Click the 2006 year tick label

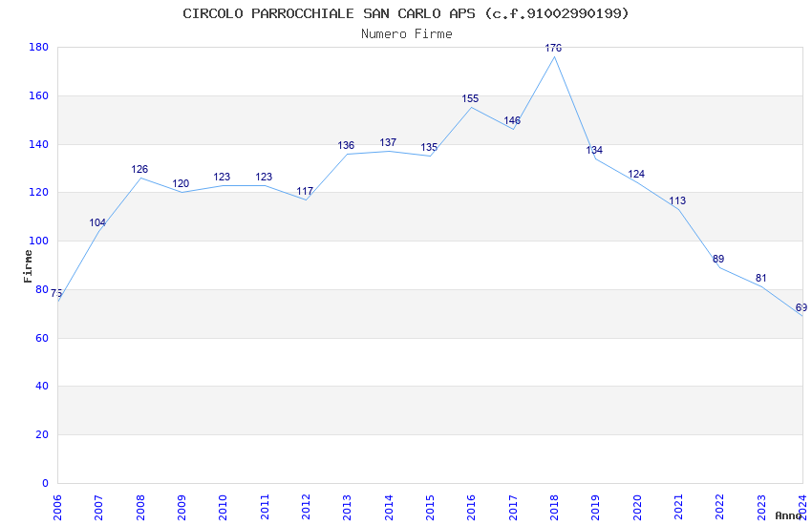click(57, 508)
